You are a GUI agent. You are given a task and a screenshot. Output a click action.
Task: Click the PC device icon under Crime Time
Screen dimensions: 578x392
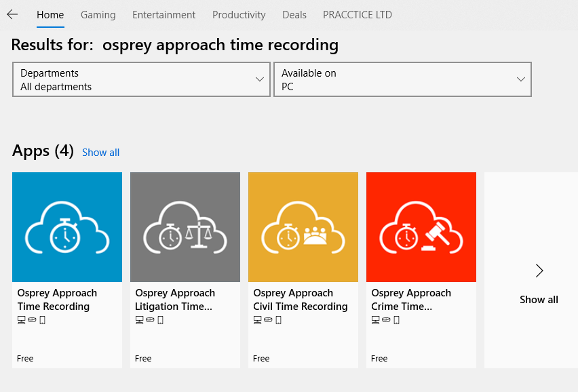(375, 320)
